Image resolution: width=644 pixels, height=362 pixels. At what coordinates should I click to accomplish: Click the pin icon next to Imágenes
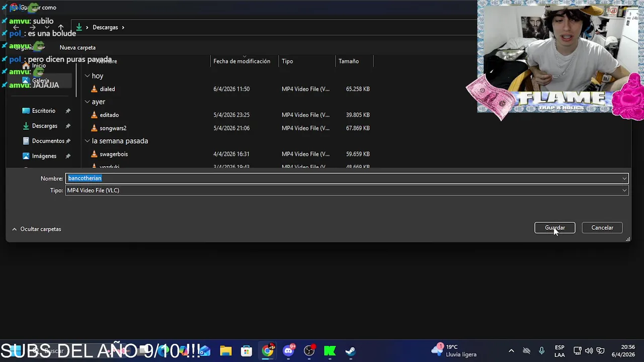pos(68,156)
